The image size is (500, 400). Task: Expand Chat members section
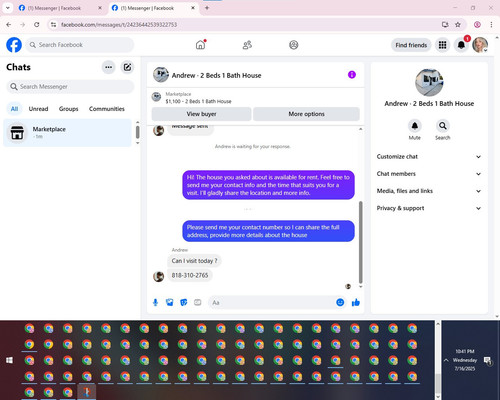pyautogui.click(x=429, y=174)
